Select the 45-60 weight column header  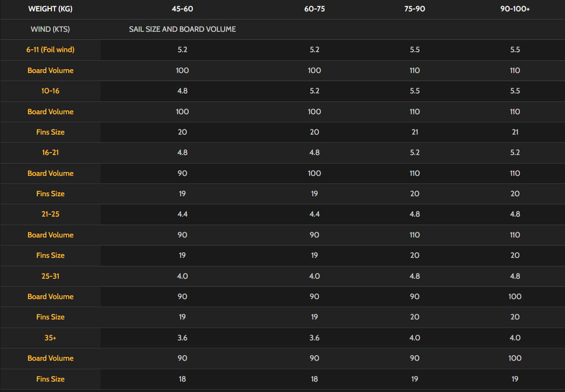(x=182, y=9)
